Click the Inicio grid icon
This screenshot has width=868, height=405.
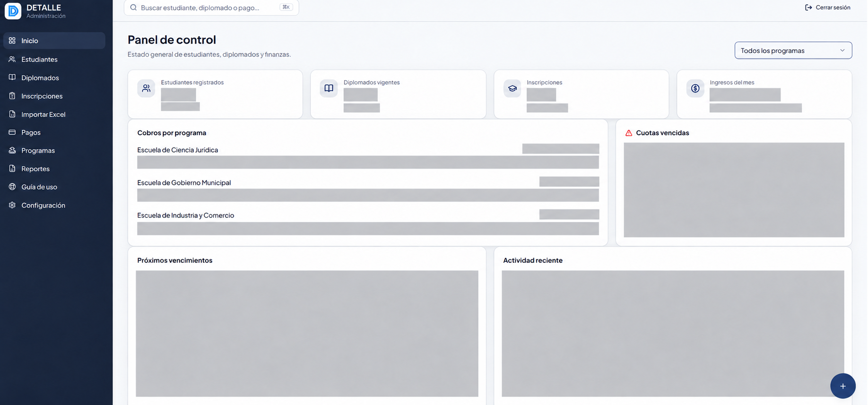12,41
